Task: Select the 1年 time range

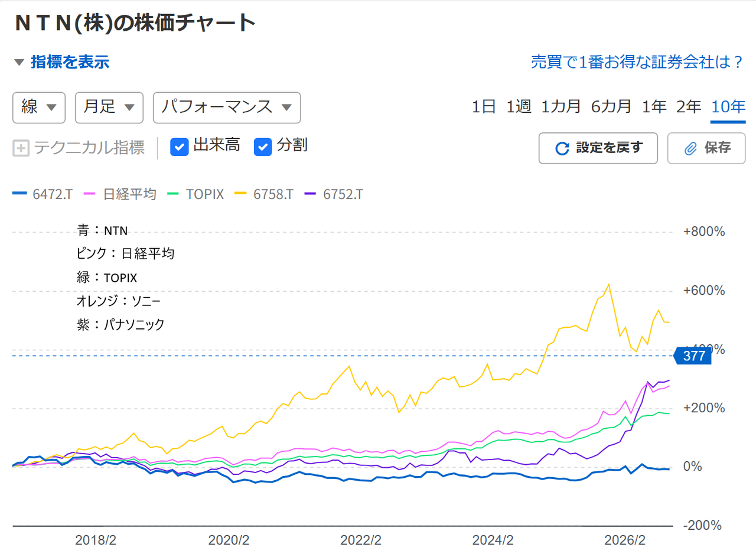Action: click(654, 107)
